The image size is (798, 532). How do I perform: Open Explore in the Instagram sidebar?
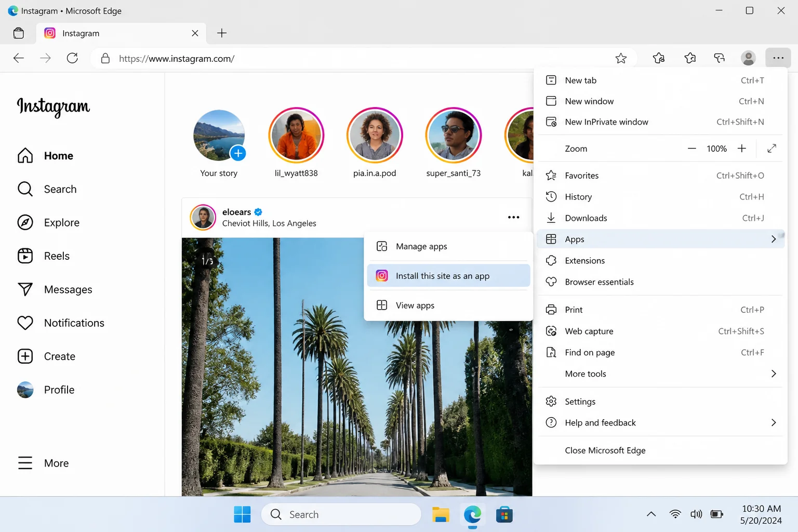coord(48,222)
